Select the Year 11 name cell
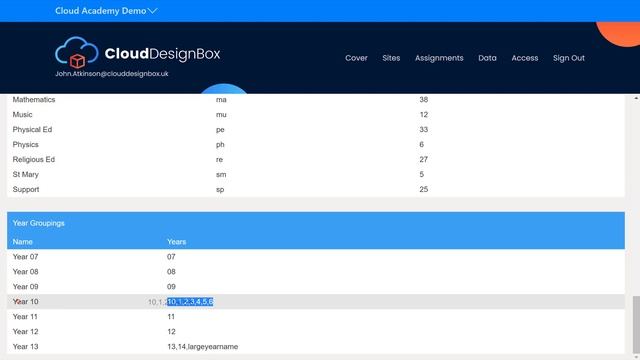The width and height of the screenshot is (640, 360). 25,317
